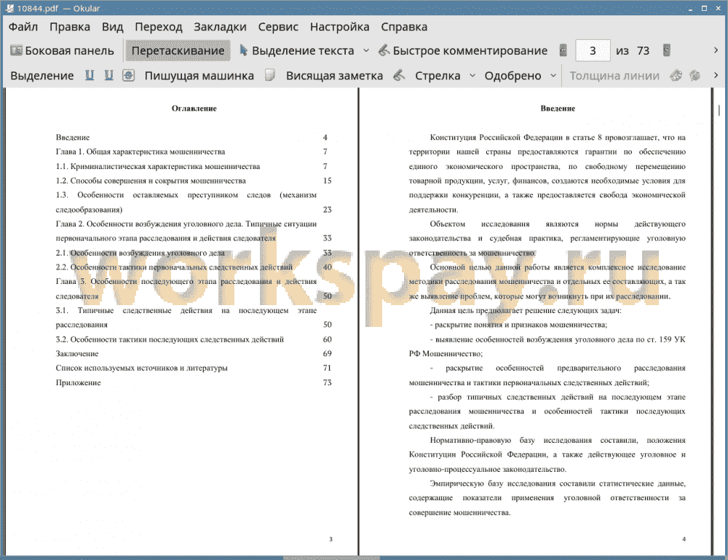Click the vertical scrollbar handle
Image resolution: width=728 pixels, height=560 pixels.
(x=719, y=110)
